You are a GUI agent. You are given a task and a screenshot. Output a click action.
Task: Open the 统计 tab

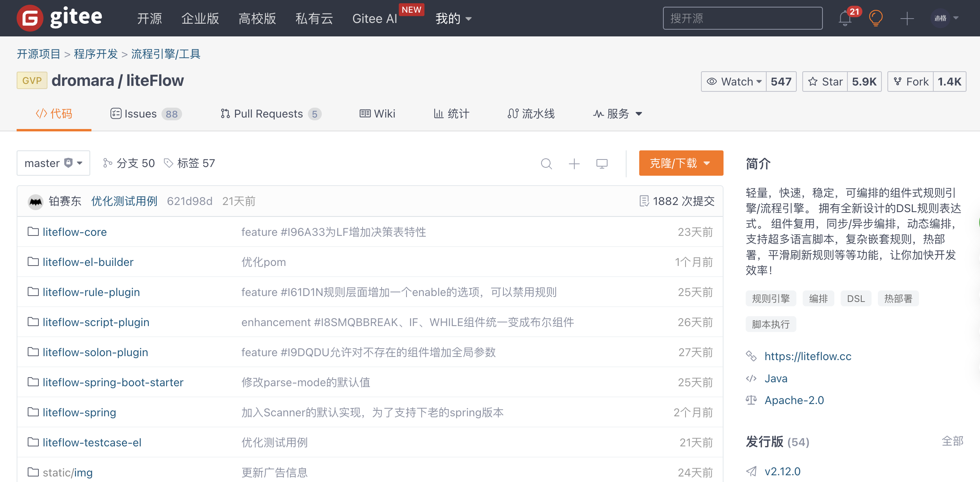click(x=451, y=114)
